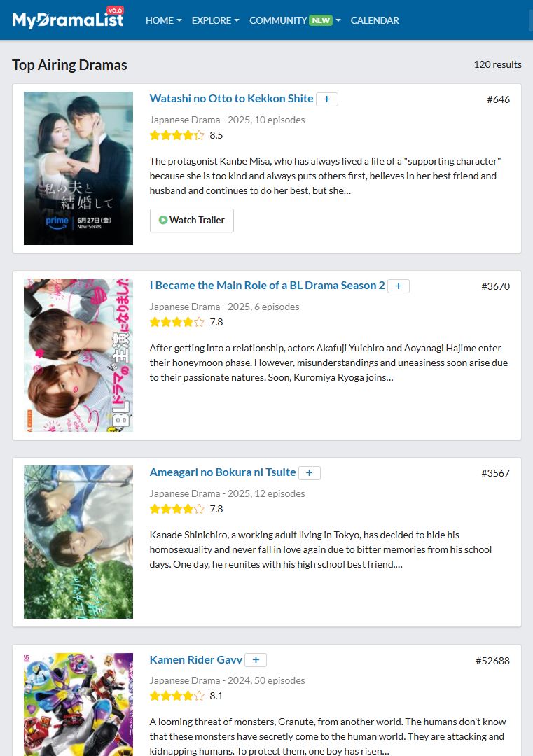Image resolution: width=533 pixels, height=756 pixels.
Task: Click Watashi no Otto to Kekkon Shite poster
Action: [x=78, y=168]
